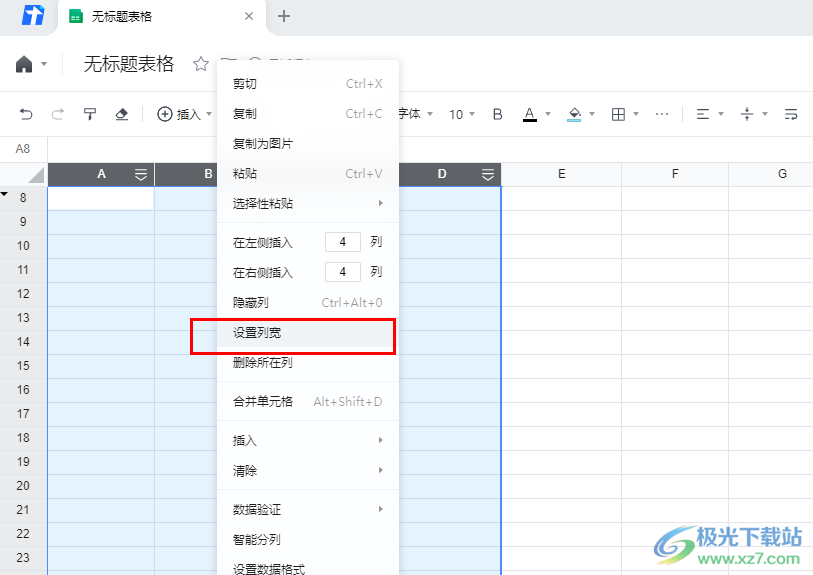Click the clear format eraser icon
This screenshot has height=575, width=813.
click(121, 114)
